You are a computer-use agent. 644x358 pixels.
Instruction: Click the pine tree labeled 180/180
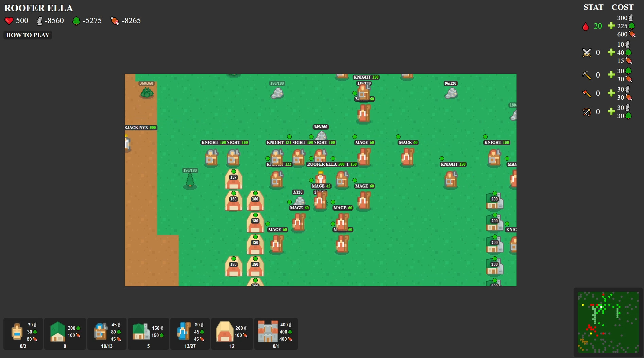click(190, 181)
